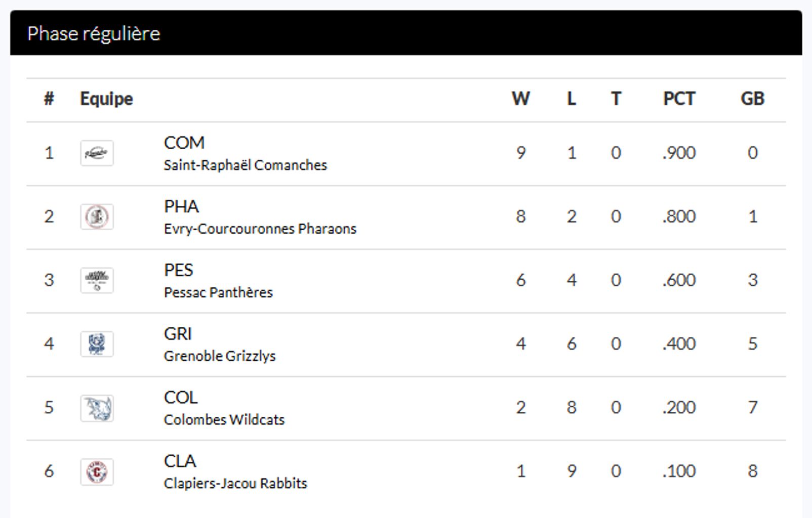Click the W column header
The width and height of the screenshot is (812, 518).
pyautogui.click(x=520, y=99)
